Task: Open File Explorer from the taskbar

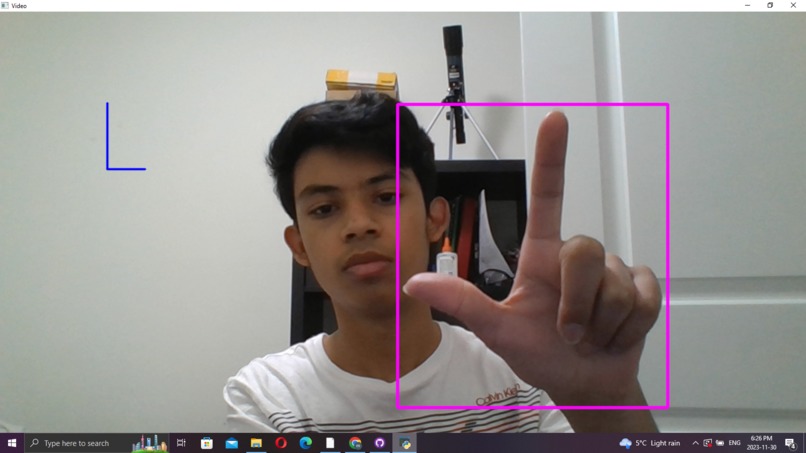Action: click(256, 443)
